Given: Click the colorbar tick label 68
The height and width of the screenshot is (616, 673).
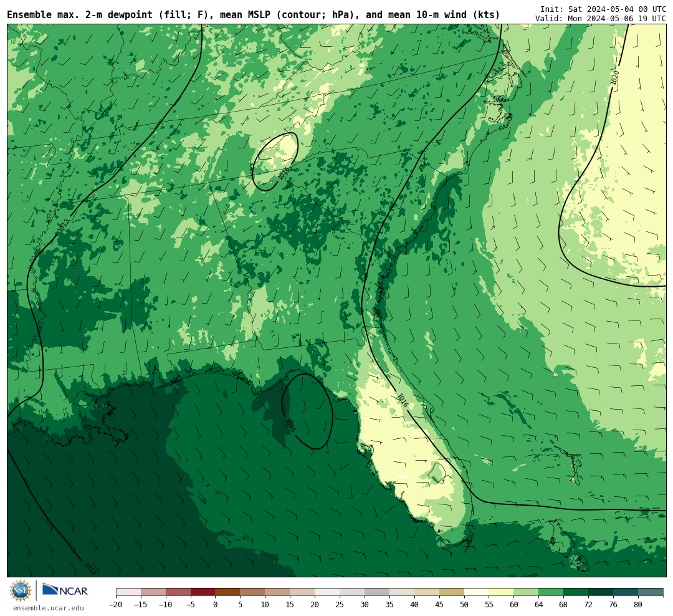Looking at the screenshot, I should tap(564, 605).
